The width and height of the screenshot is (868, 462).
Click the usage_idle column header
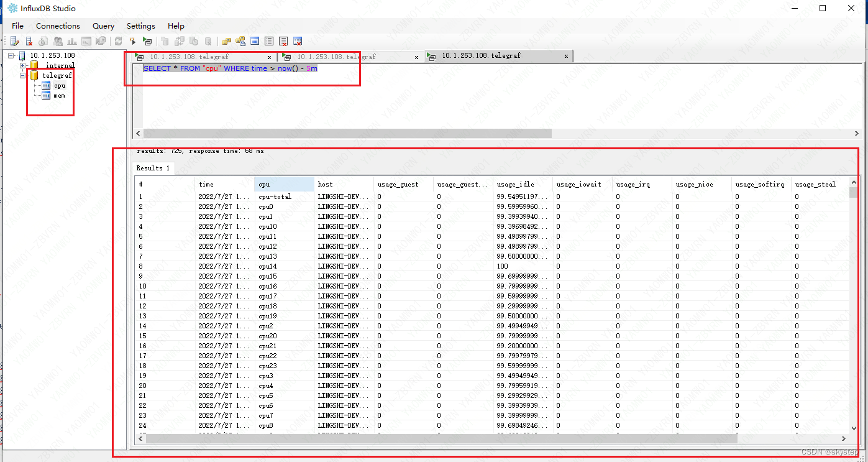(x=523, y=184)
